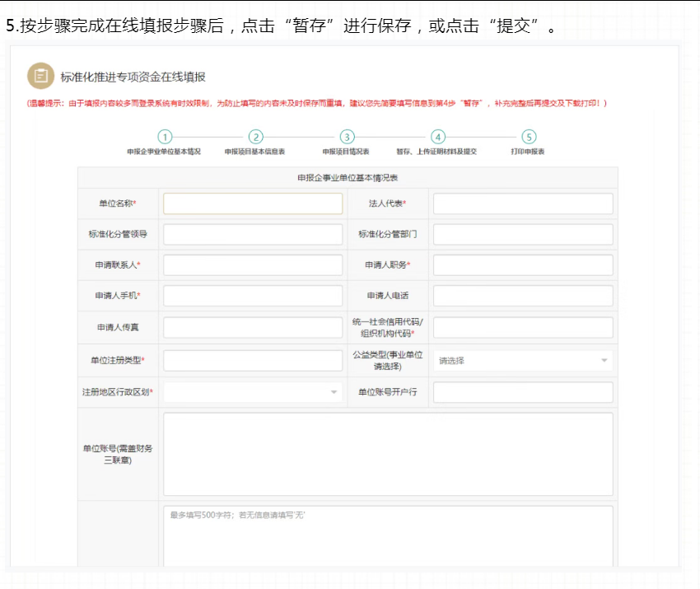This screenshot has width=700, height=589.
Task: Click the clipboard form icon beside the page title
Action: [x=40, y=75]
